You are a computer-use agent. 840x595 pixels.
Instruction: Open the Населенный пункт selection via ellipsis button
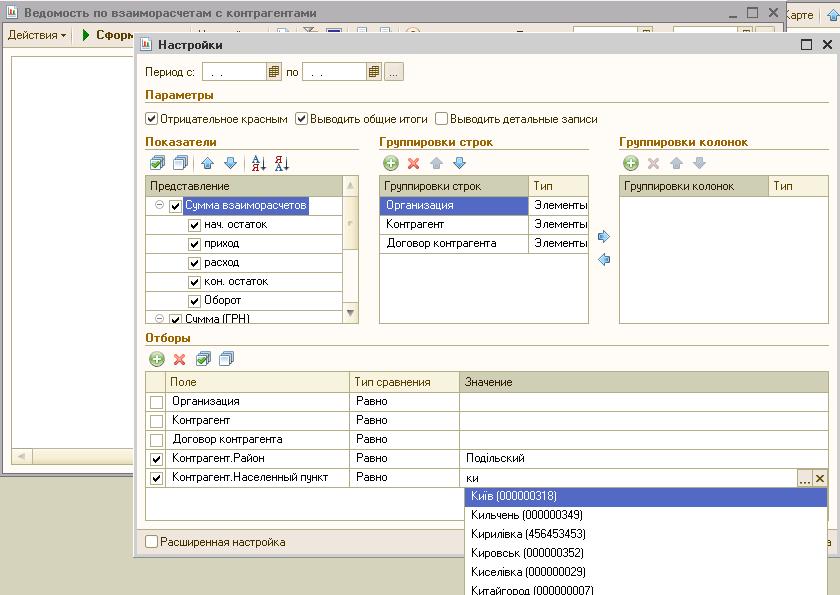805,478
